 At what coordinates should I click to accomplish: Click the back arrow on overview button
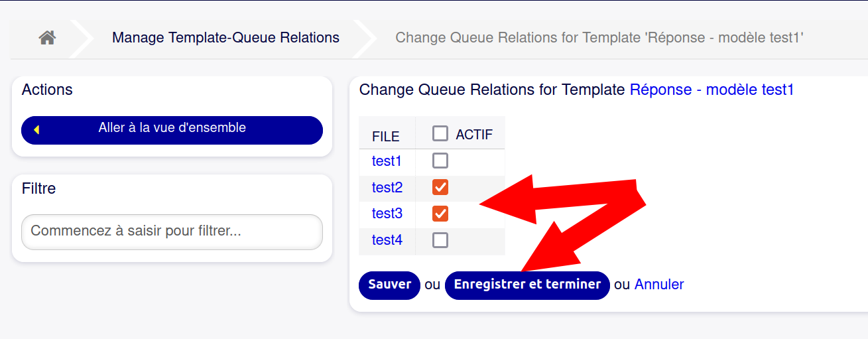point(36,130)
